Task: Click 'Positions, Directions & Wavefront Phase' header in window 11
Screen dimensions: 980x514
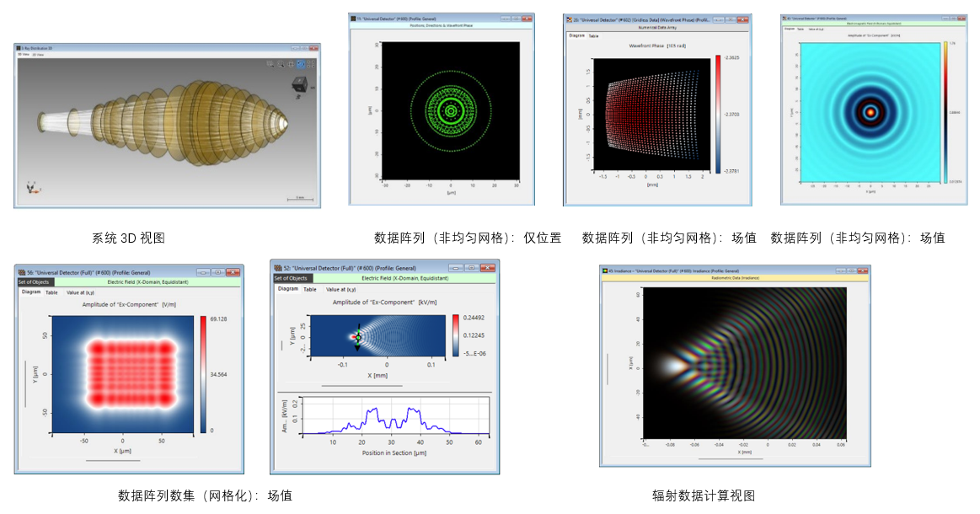Action: tap(442, 25)
